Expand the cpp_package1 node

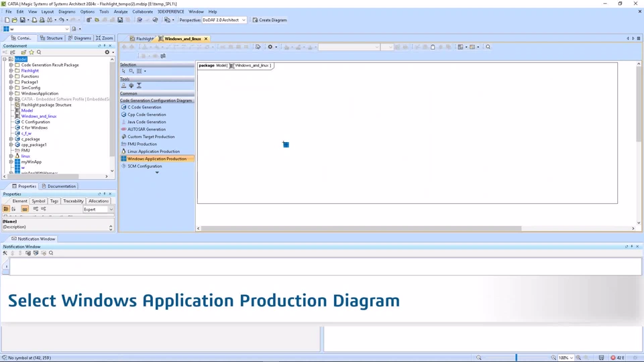(11, 145)
